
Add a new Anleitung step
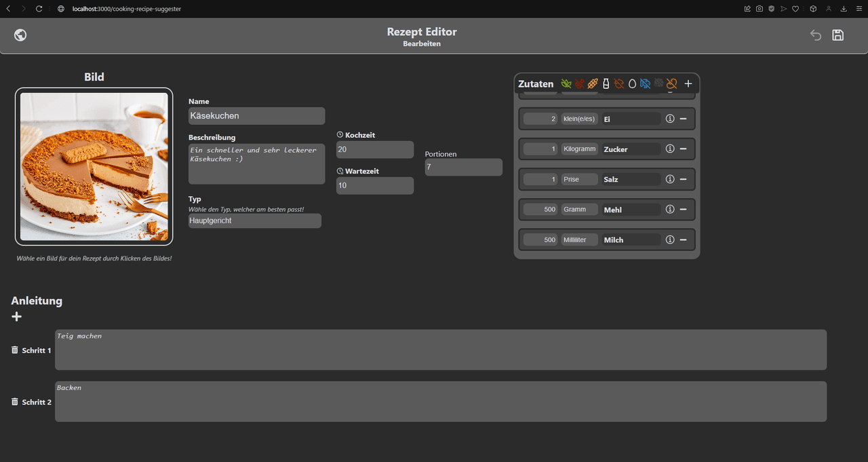coord(17,317)
